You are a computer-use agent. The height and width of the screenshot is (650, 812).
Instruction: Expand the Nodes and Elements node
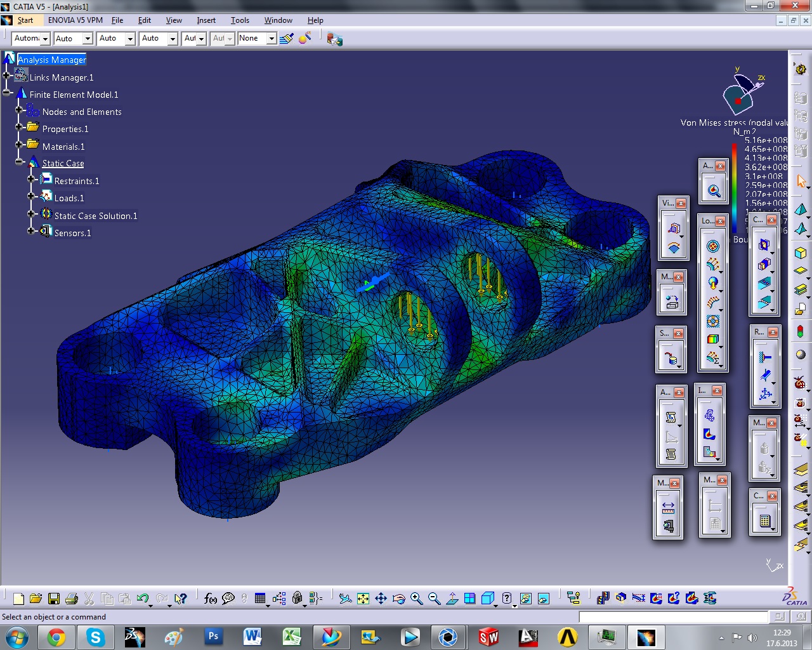19,110
